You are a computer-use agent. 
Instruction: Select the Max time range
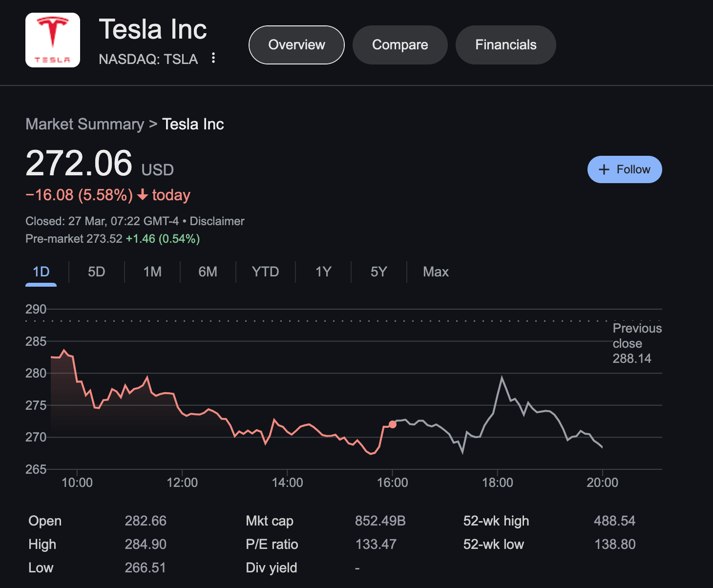435,272
